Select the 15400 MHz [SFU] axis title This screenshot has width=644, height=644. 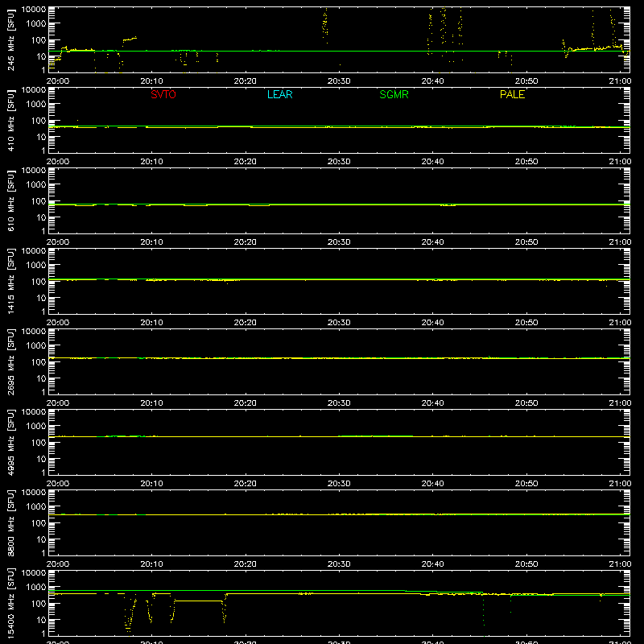pyautogui.click(x=11, y=603)
